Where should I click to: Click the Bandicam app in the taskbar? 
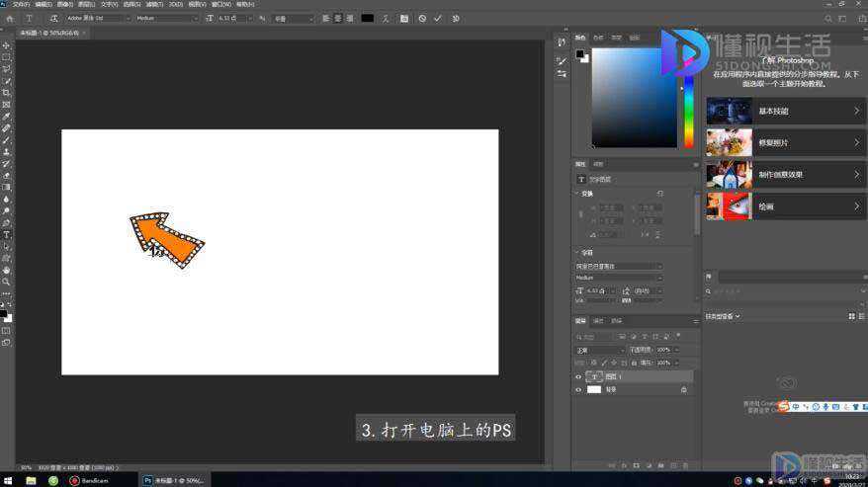click(90, 480)
